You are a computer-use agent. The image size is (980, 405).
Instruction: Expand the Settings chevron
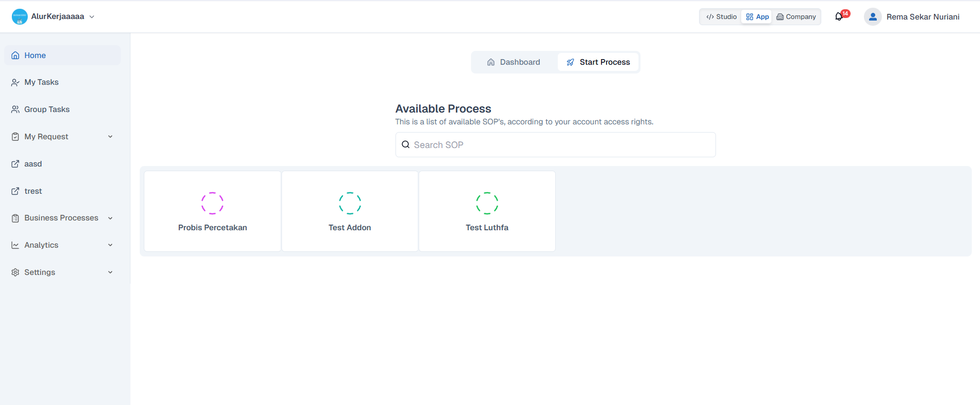(110, 272)
